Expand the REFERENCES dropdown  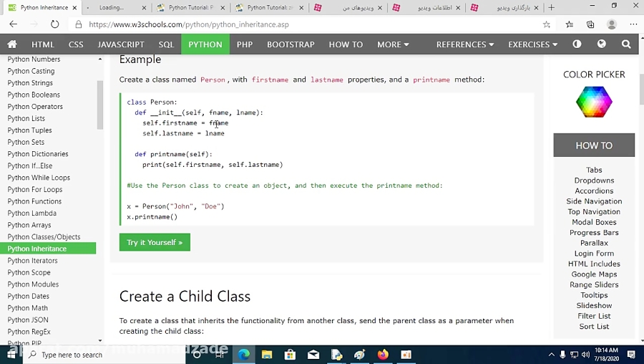[465, 44]
